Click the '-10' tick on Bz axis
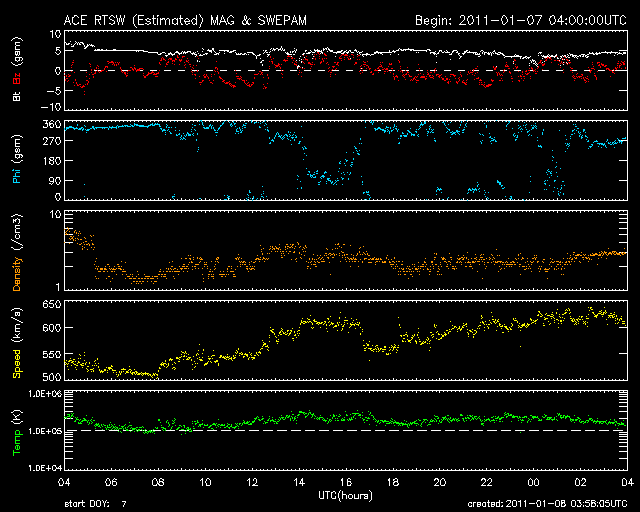This screenshot has height=512, width=640. point(51,107)
